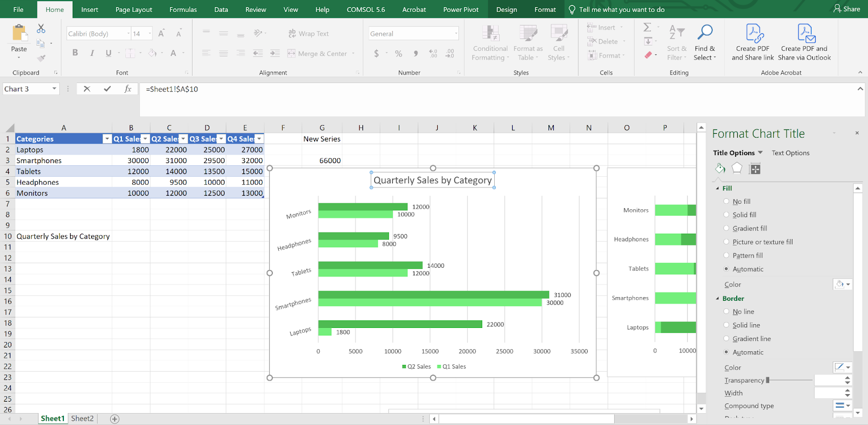This screenshot has height=425, width=868.
Task: Click the Paste clipboard icon
Action: coord(20,33)
